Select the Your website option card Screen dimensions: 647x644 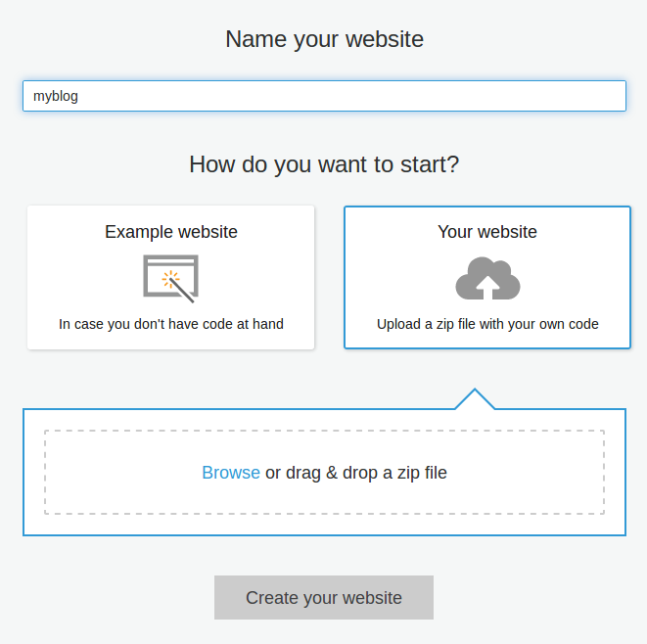click(x=487, y=278)
